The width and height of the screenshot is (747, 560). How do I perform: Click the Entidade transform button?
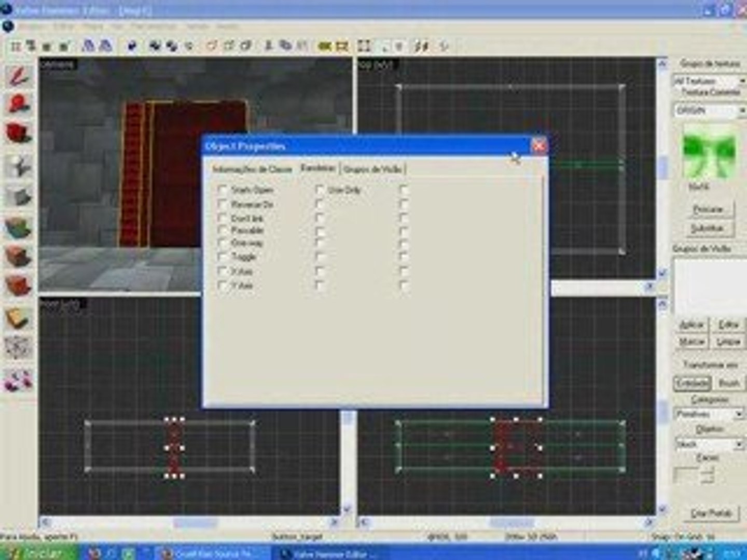(x=692, y=383)
